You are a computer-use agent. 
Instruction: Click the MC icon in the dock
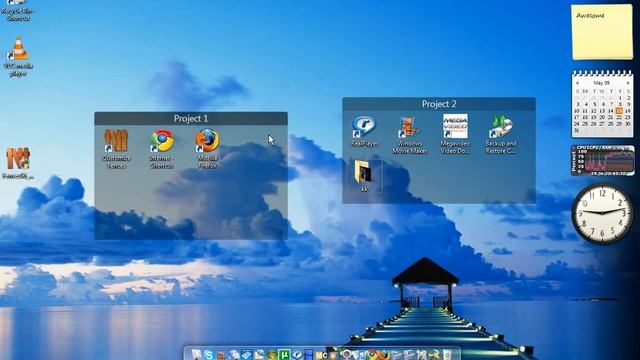(322, 355)
